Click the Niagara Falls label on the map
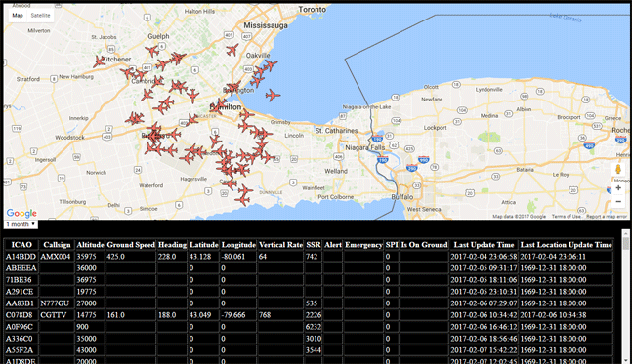632x364 pixels. 364,147
